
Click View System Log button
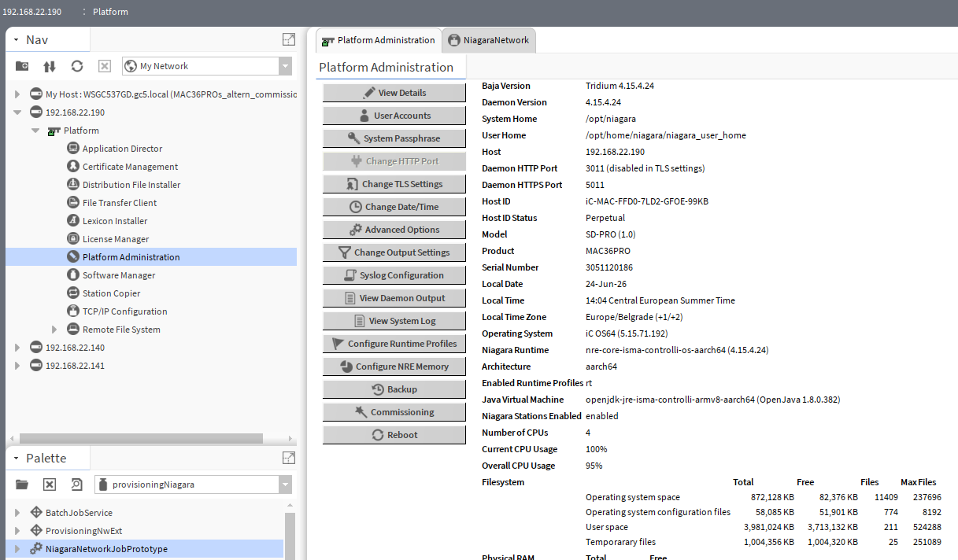click(394, 321)
